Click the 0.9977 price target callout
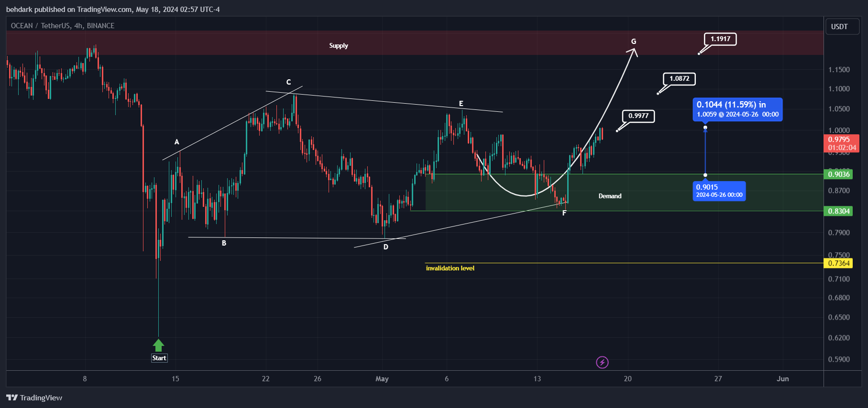The image size is (868, 408). pos(638,116)
